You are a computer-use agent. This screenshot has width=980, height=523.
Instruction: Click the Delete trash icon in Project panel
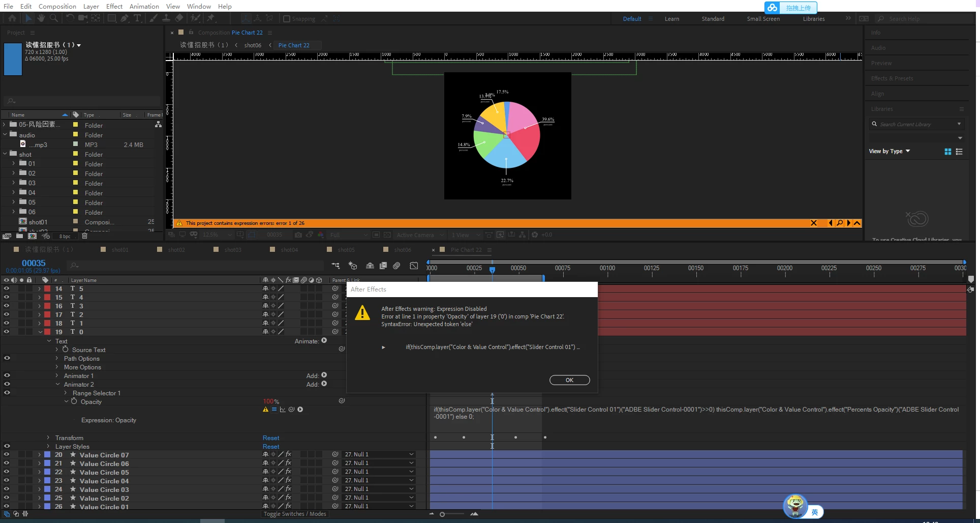(x=85, y=236)
